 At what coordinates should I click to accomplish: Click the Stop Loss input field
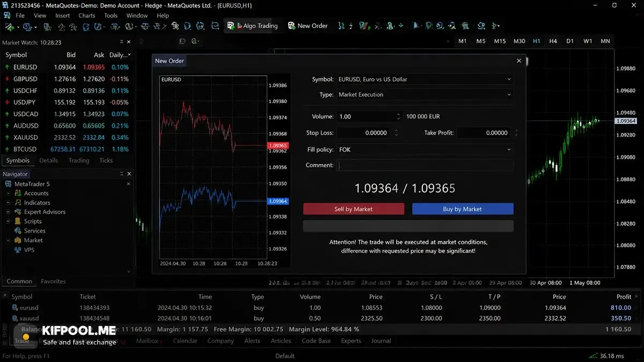(364, 133)
